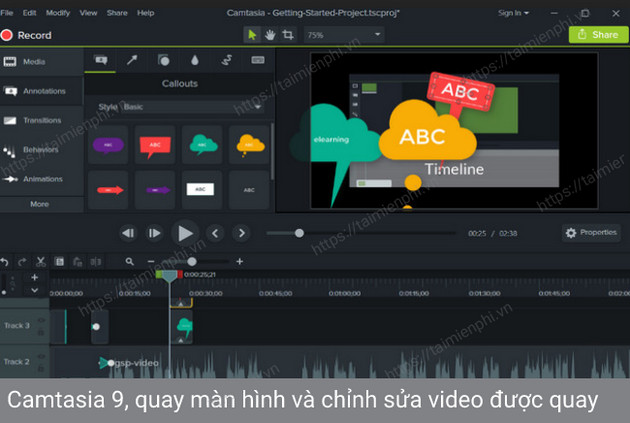Click the timeline zoom slider handle

coord(192,262)
